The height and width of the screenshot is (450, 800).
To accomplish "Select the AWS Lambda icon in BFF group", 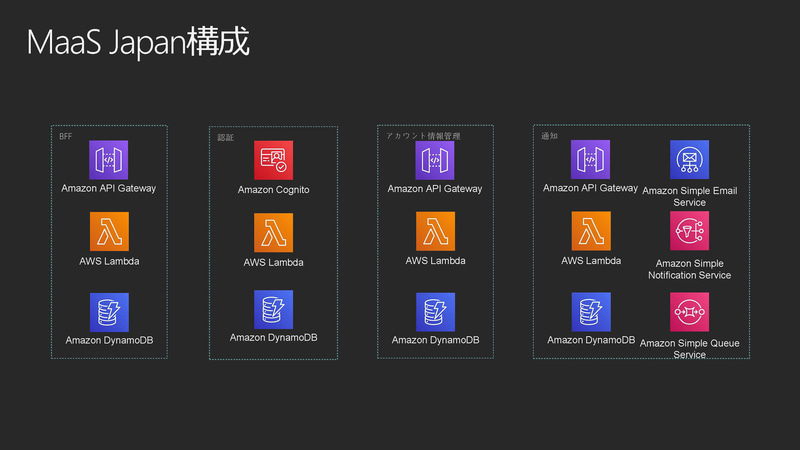I will 109,231.
